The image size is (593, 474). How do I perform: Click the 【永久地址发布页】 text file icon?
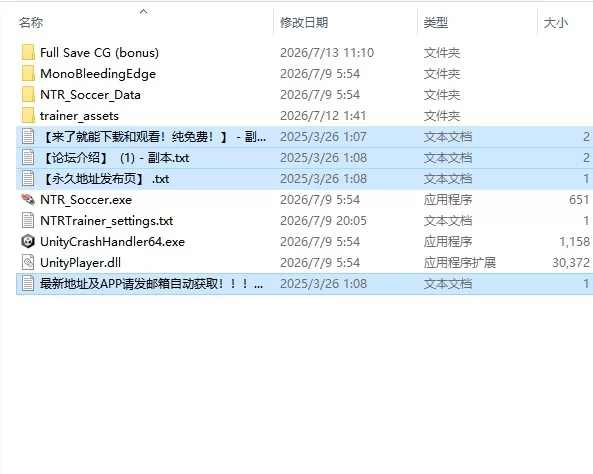tap(28, 179)
